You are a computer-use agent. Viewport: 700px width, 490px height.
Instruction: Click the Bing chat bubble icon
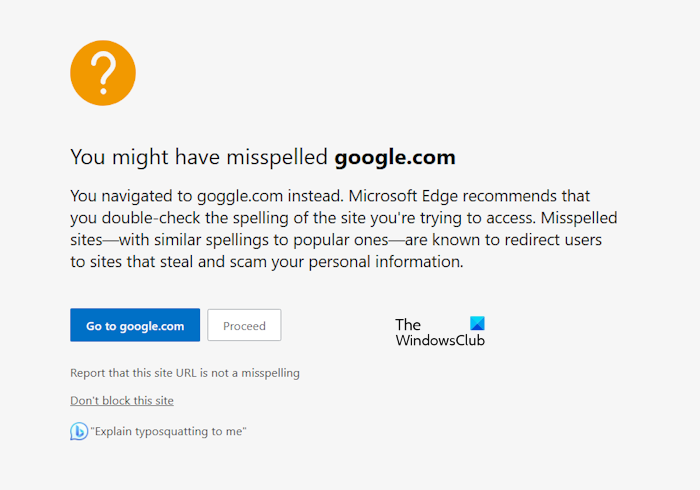pyautogui.click(x=78, y=432)
